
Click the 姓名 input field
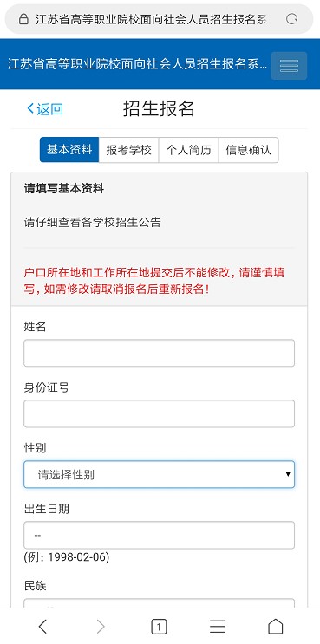pos(159,353)
